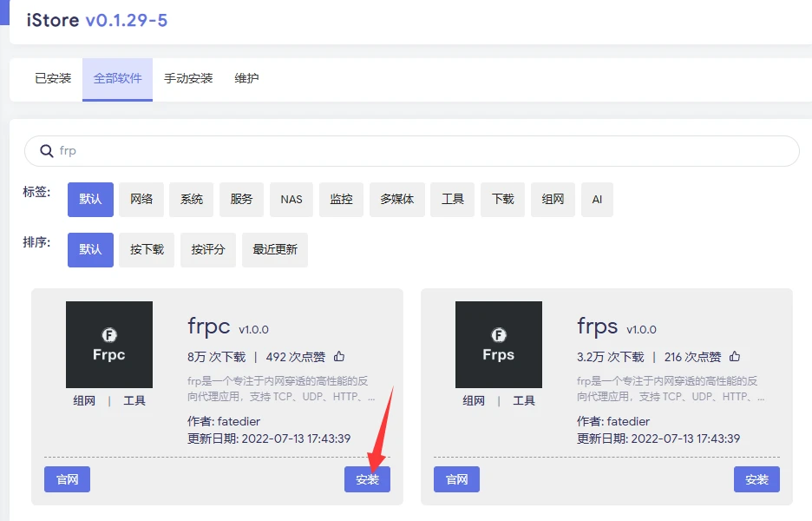Screen dimensions: 812x521
Task: Sort apps 按下载
Action: tap(147, 250)
